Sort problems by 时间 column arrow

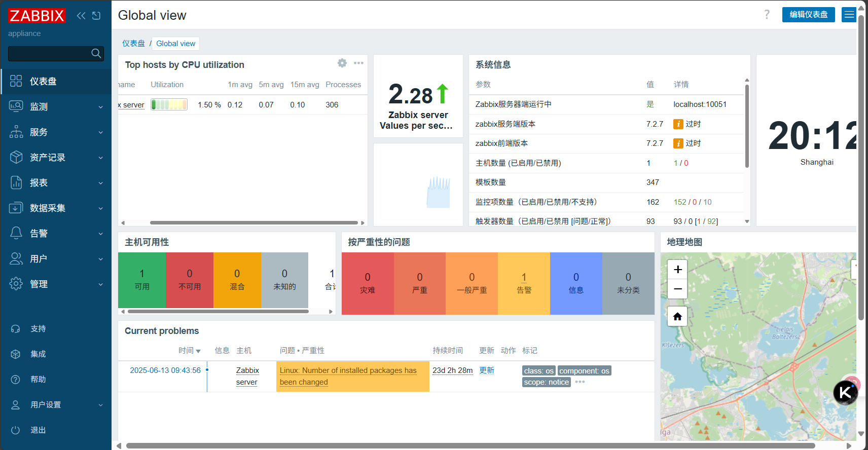click(x=198, y=351)
